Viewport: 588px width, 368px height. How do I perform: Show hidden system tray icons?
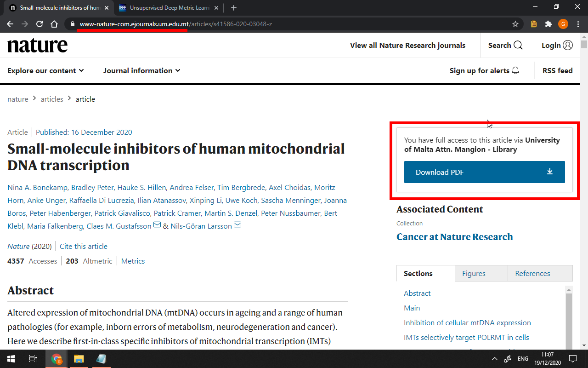pos(494,359)
